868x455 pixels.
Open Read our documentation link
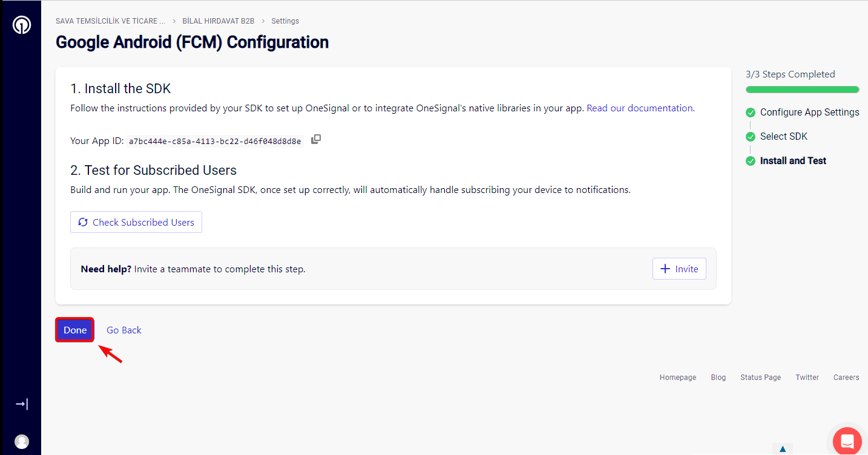click(640, 108)
